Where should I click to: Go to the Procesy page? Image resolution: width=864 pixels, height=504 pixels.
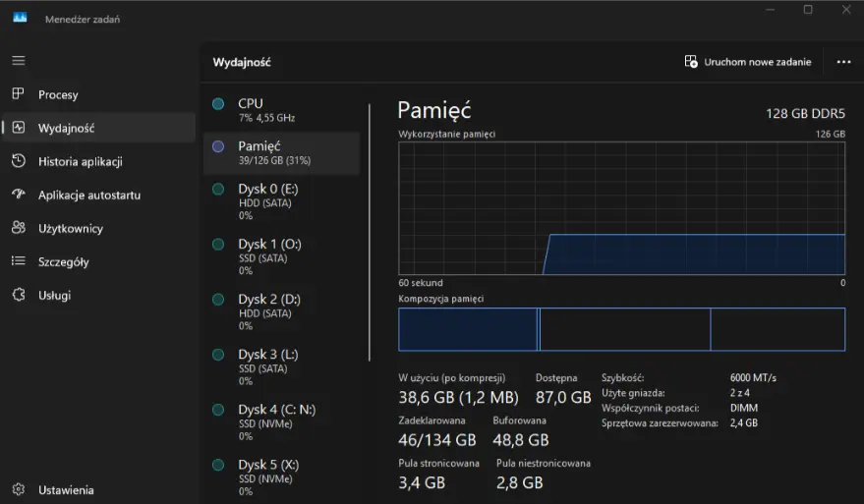coord(99,94)
